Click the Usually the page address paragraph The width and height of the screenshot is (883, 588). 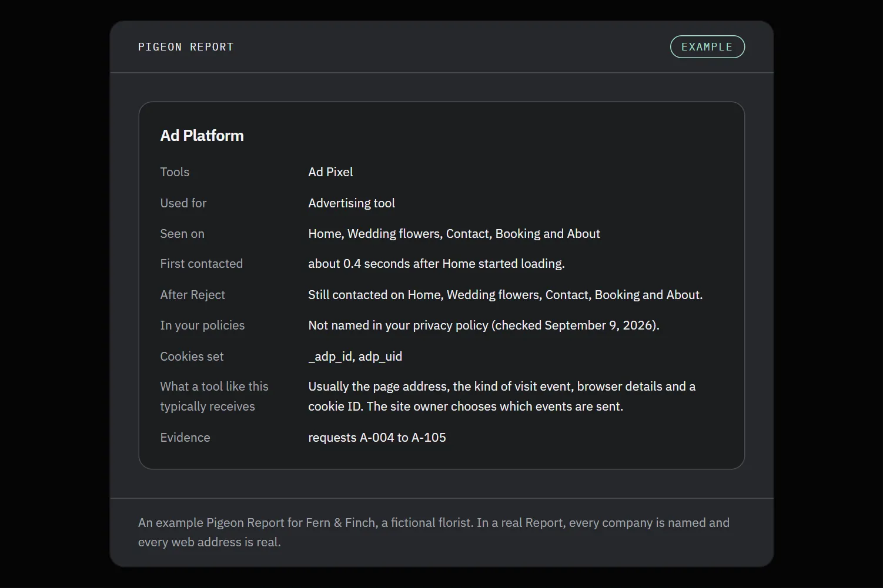pos(501,397)
